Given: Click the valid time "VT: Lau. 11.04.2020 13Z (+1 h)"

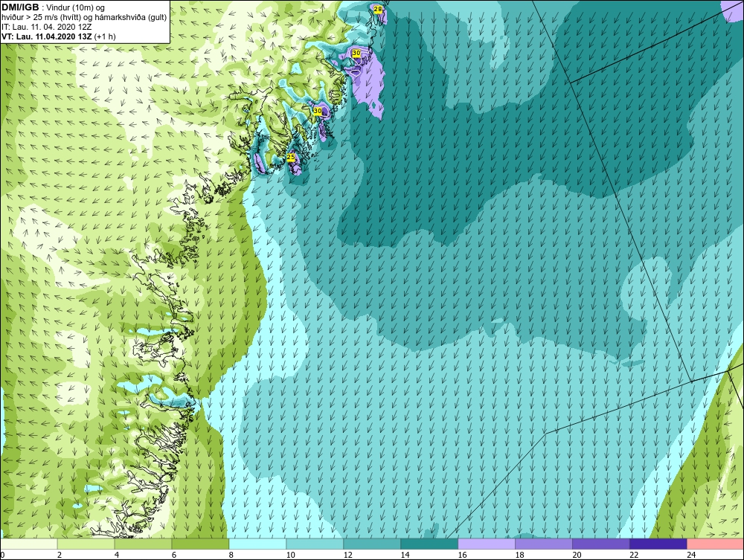Looking at the screenshot, I should [59, 36].
